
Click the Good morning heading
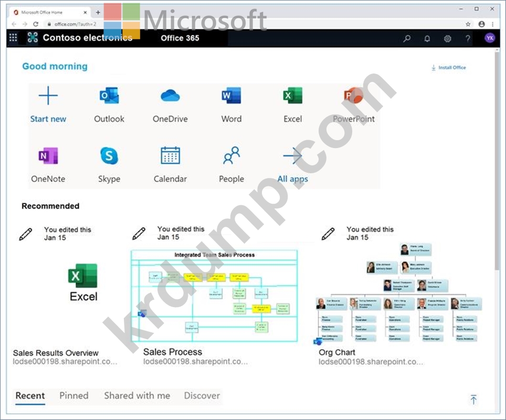[x=55, y=66]
